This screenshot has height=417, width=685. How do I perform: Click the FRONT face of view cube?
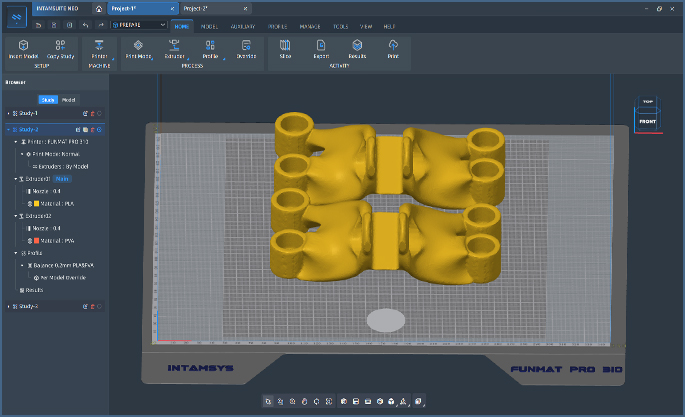[x=648, y=121]
